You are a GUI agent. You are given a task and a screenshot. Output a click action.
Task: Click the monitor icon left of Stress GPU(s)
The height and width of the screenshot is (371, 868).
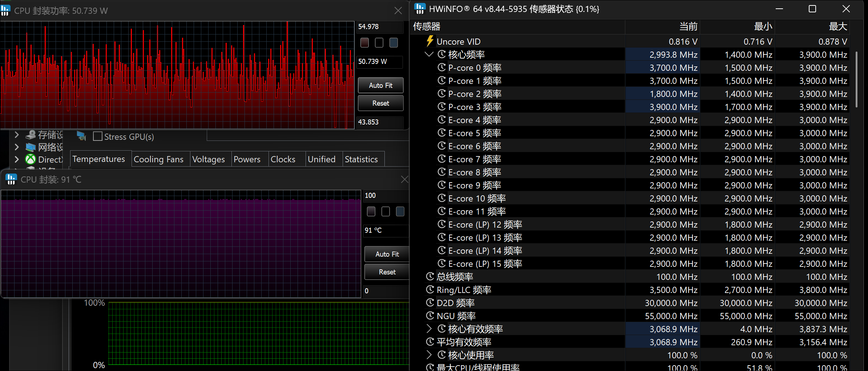pos(81,136)
